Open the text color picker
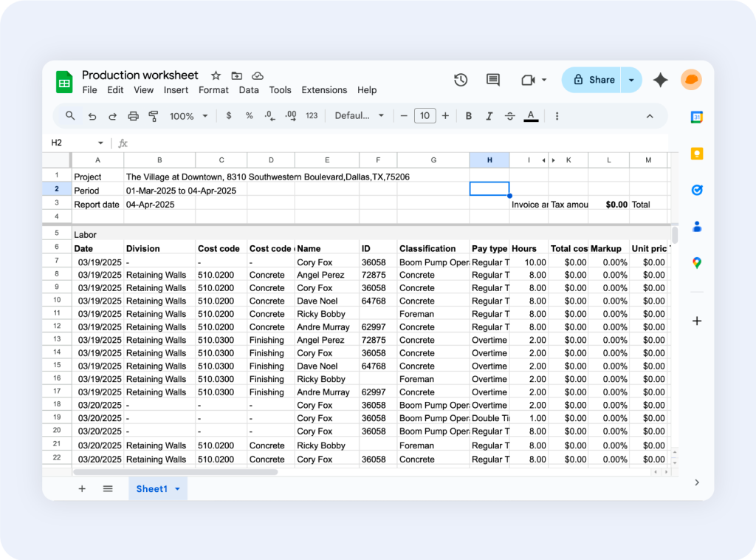This screenshot has height=560, width=756. (530, 116)
